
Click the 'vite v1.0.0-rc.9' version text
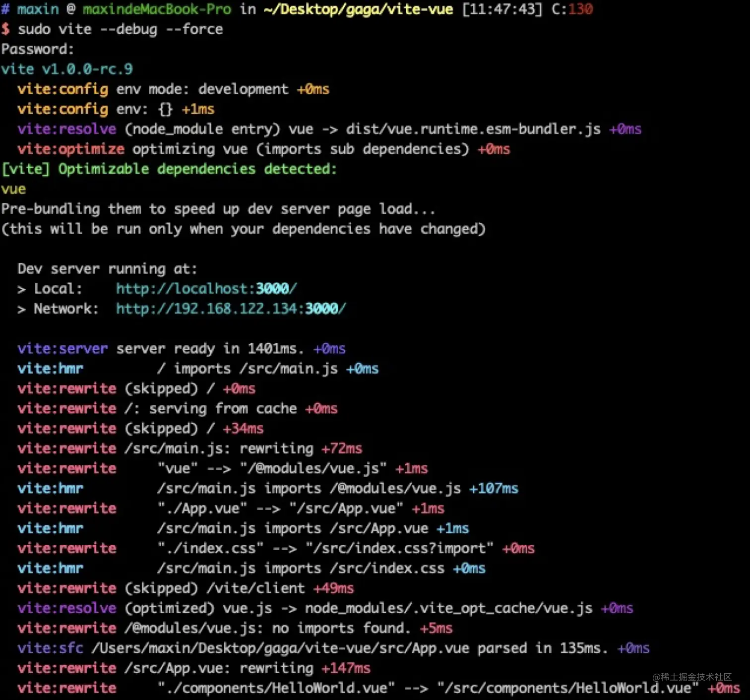pyautogui.click(x=67, y=69)
